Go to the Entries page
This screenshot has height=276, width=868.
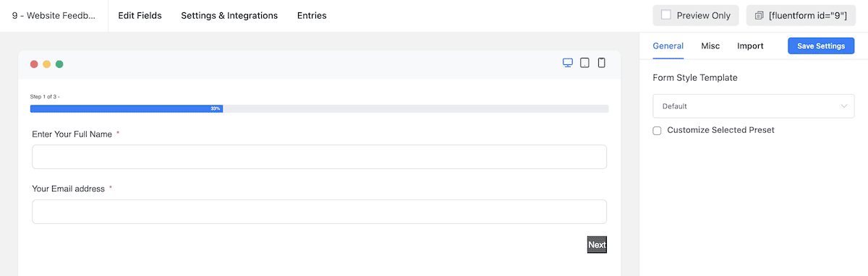(312, 15)
